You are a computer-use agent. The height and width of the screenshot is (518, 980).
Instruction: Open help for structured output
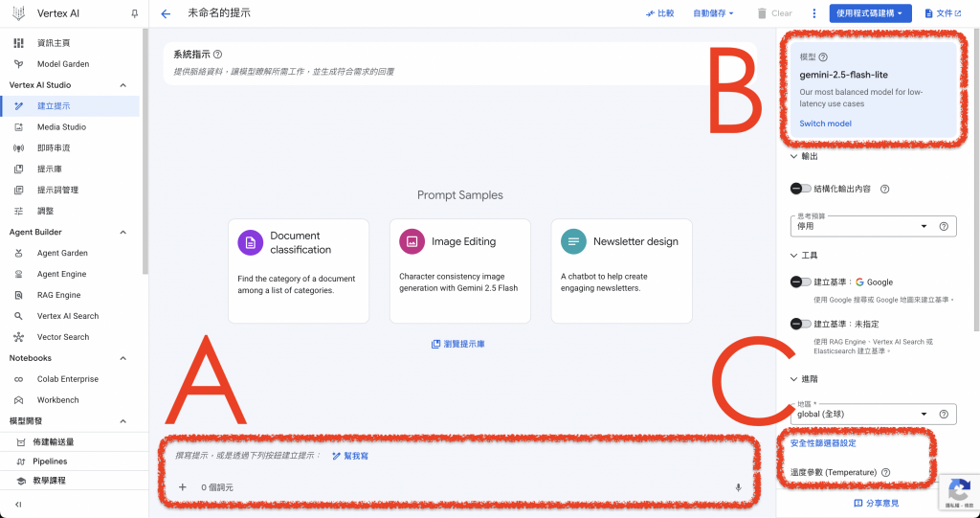[884, 189]
